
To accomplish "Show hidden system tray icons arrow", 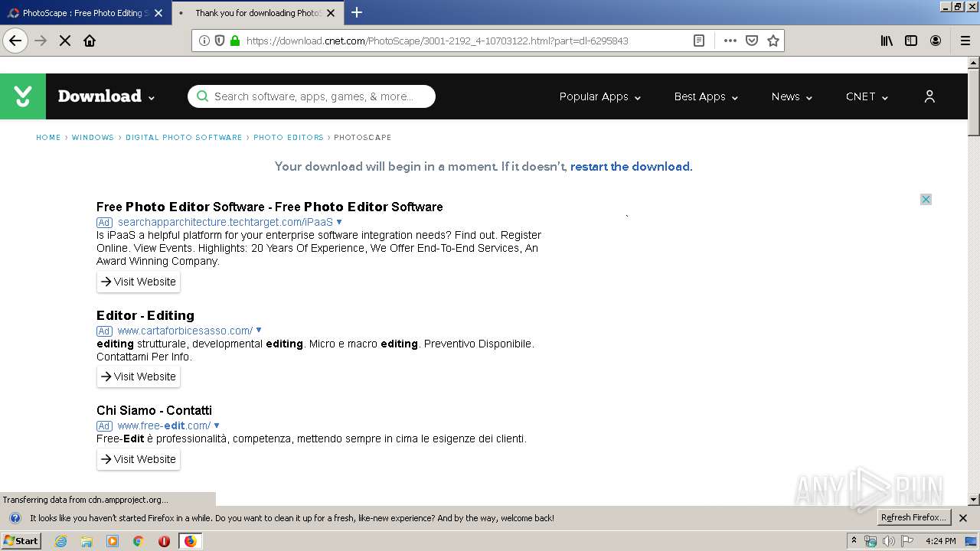I will (854, 541).
